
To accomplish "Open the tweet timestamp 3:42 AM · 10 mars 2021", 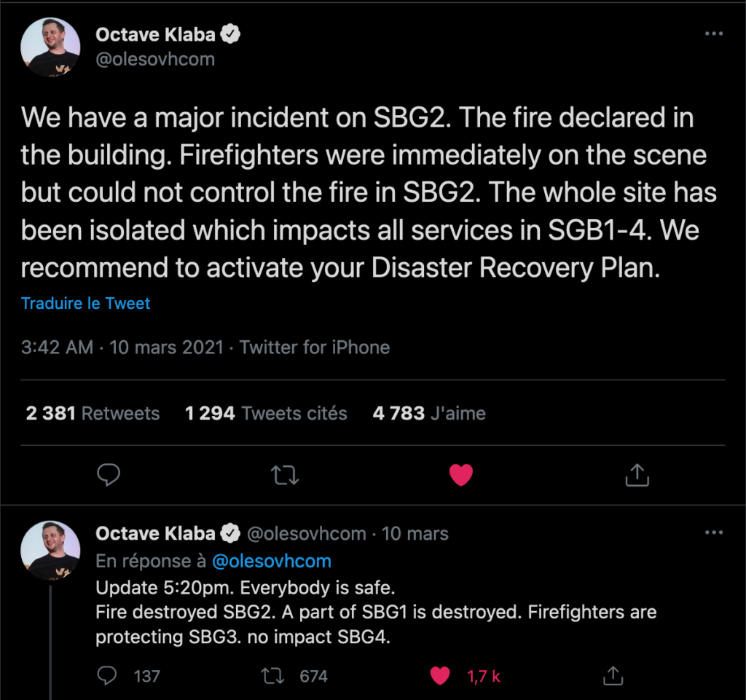I will pyautogui.click(x=122, y=347).
